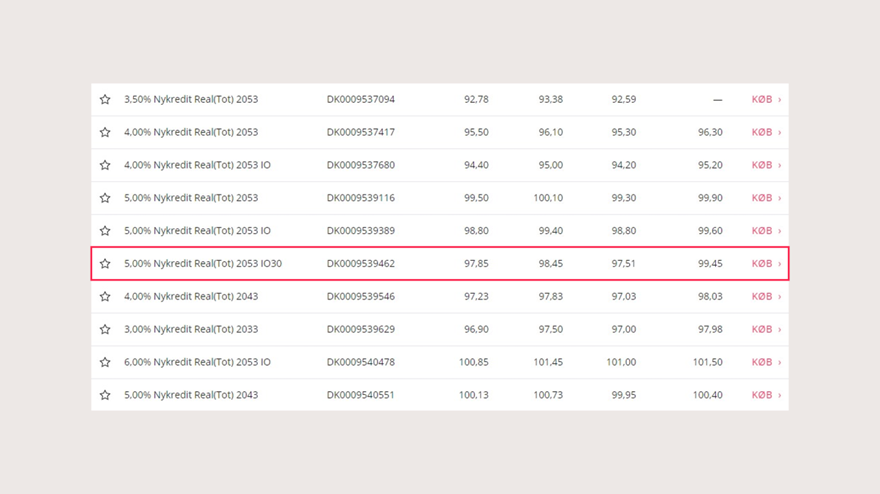This screenshot has height=494, width=880.
Task: Select bond name in DK0009539116 row
Action: 191,198
